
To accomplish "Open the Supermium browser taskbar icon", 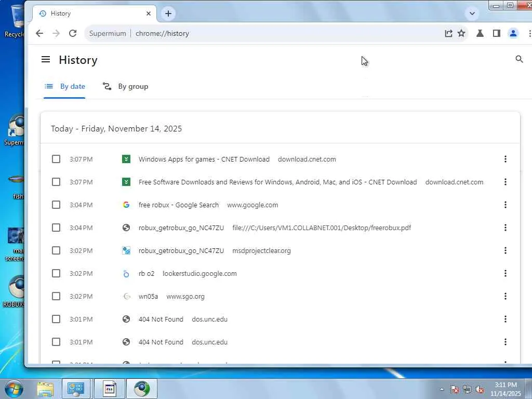I will [x=142, y=389].
